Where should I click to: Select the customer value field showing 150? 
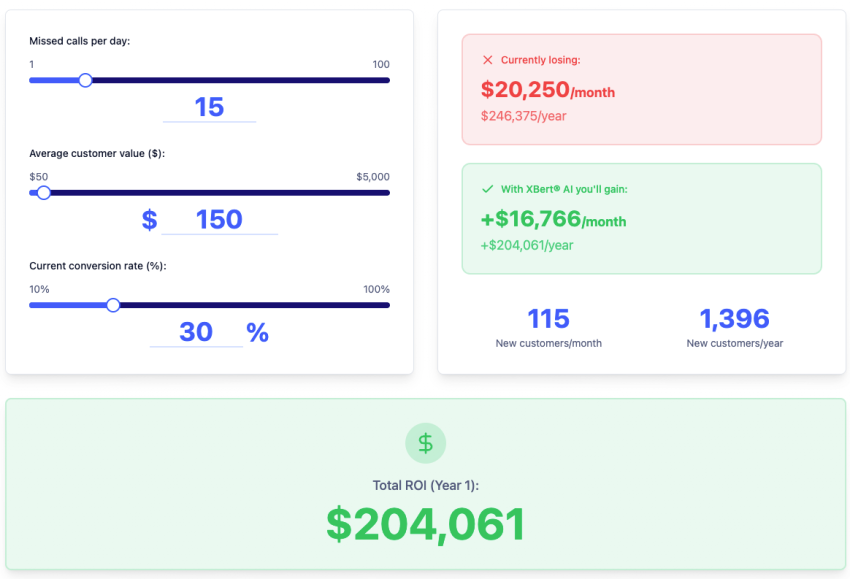pyautogui.click(x=218, y=219)
